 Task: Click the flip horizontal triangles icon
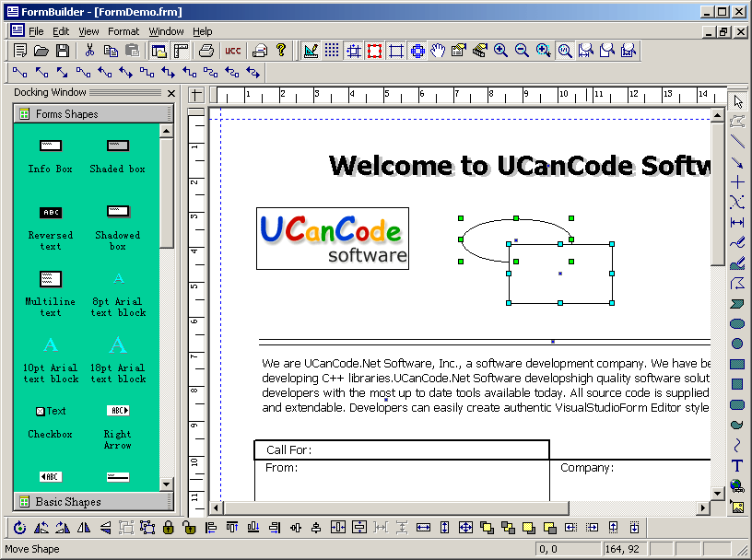pyautogui.click(x=84, y=528)
